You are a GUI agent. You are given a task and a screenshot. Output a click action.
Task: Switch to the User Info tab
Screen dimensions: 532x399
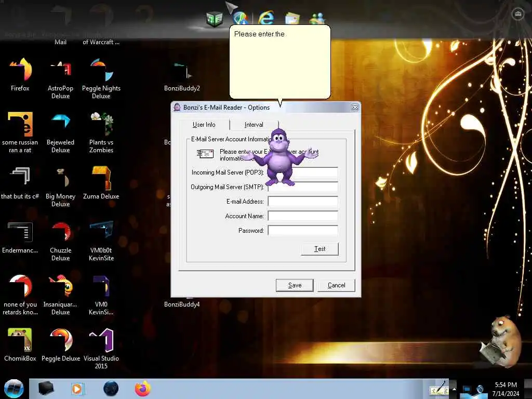[204, 125]
